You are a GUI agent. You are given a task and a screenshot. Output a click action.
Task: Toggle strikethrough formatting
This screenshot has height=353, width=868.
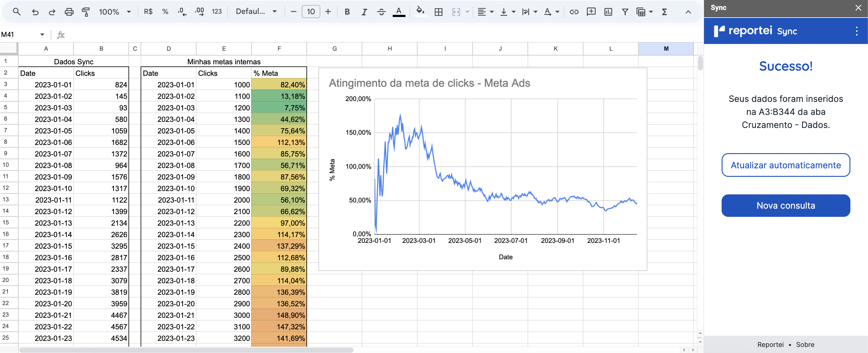point(381,12)
